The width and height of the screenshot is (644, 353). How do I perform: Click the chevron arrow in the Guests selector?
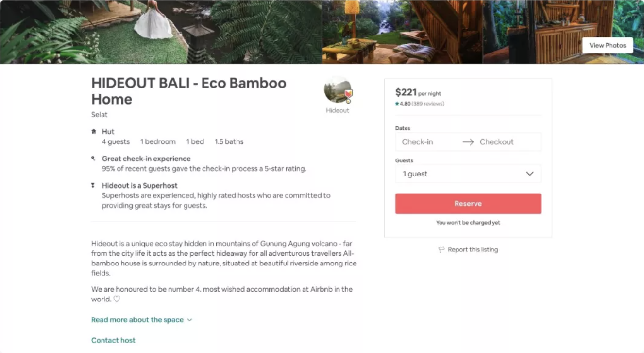point(530,174)
